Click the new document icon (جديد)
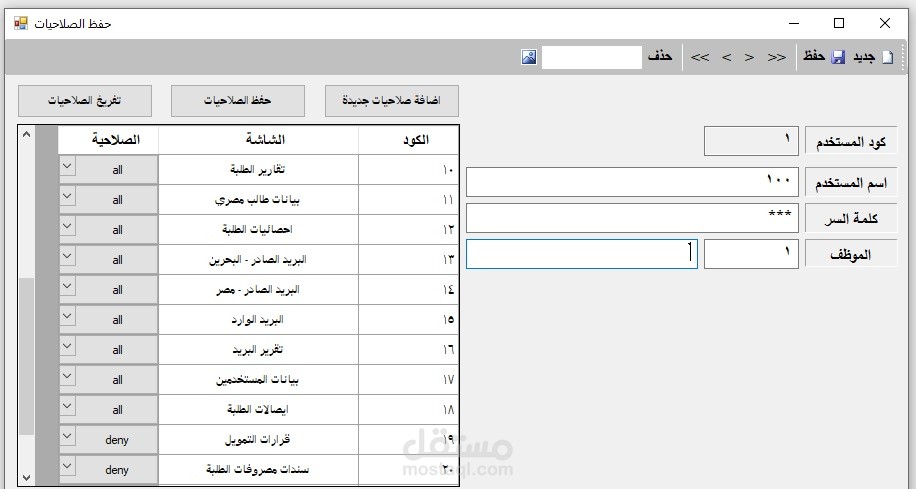The height and width of the screenshot is (489, 916). coord(886,57)
